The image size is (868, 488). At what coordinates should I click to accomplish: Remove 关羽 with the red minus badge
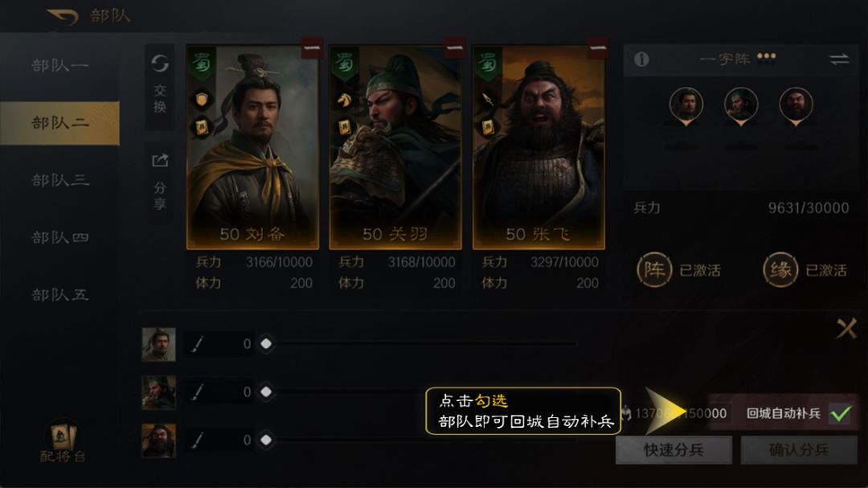454,48
